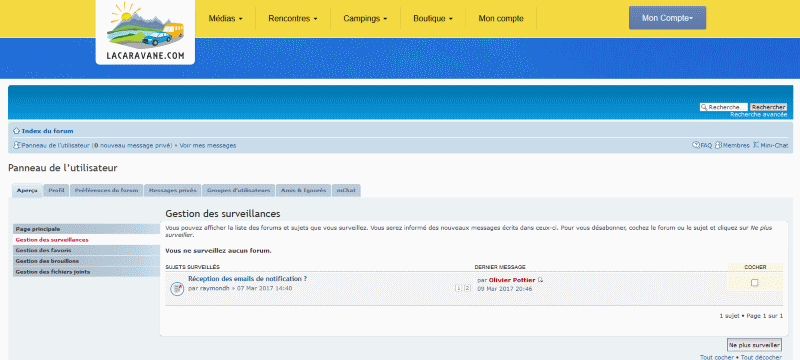This screenshot has height=360, width=800.
Task: Select Page principale in the sidebar
Action: click(86, 229)
